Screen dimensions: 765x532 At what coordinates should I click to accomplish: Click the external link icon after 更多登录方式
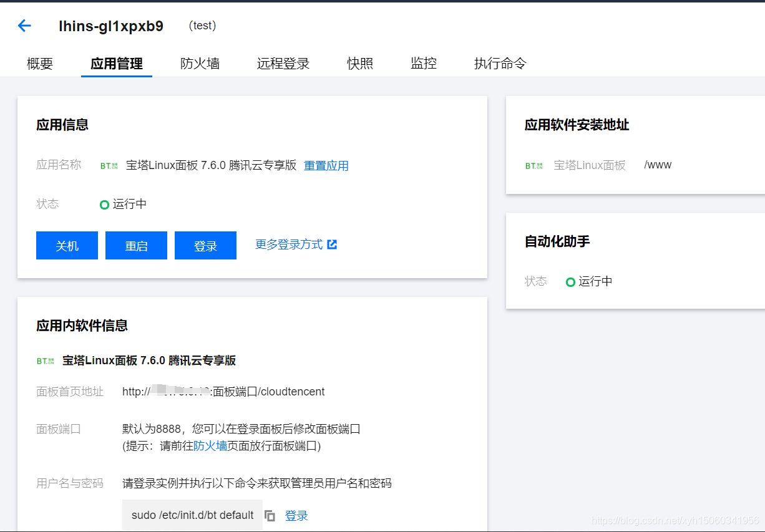click(x=332, y=244)
